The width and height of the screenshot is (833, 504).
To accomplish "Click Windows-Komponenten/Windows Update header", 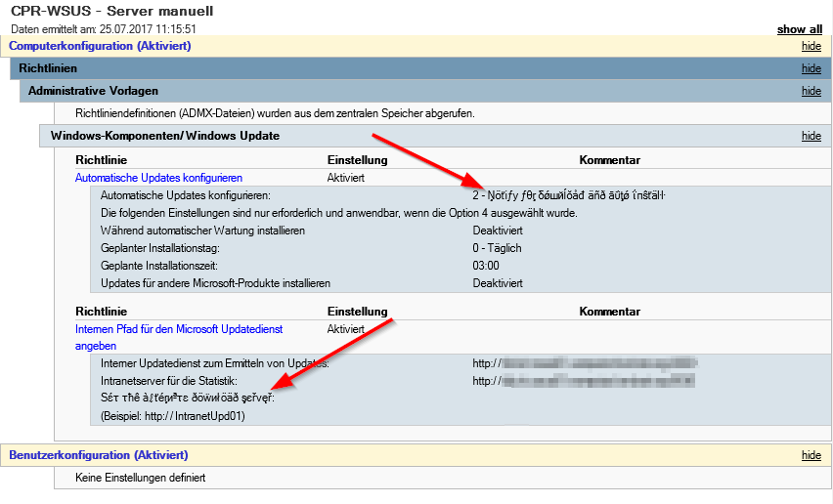I will (x=435, y=136).
